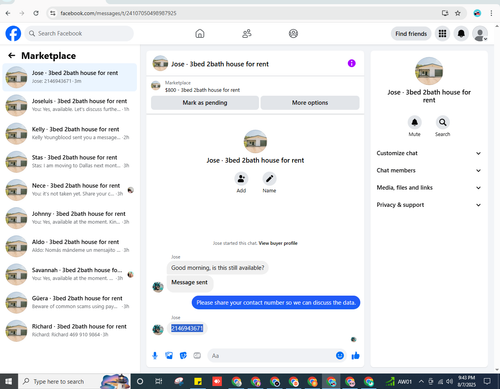Expand Chat members section

pyautogui.click(x=429, y=171)
